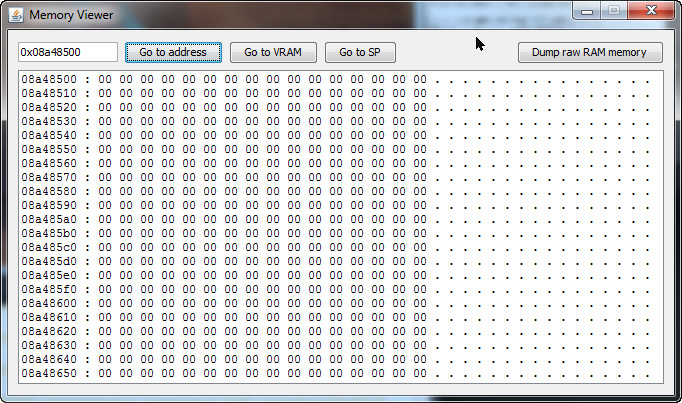
Task: Click memory row address 08a48510
Action: (49, 93)
